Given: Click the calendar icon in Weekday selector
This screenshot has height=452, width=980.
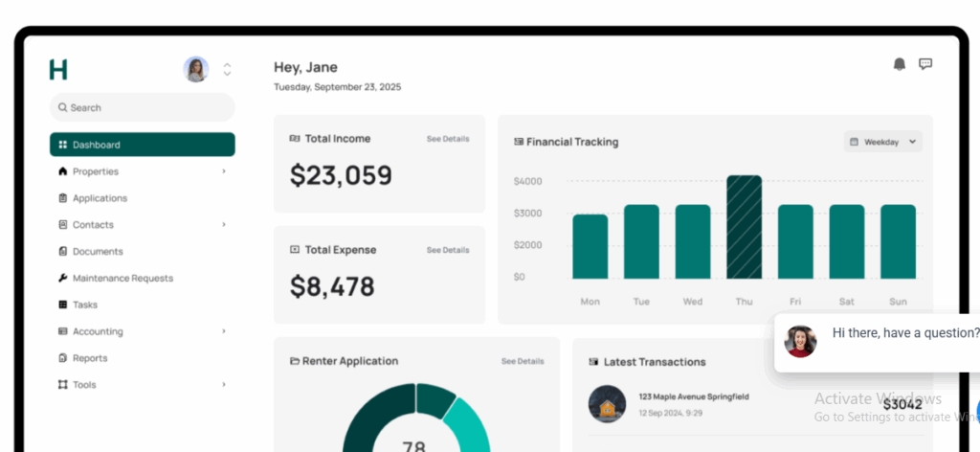Looking at the screenshot, I should 855,142.
